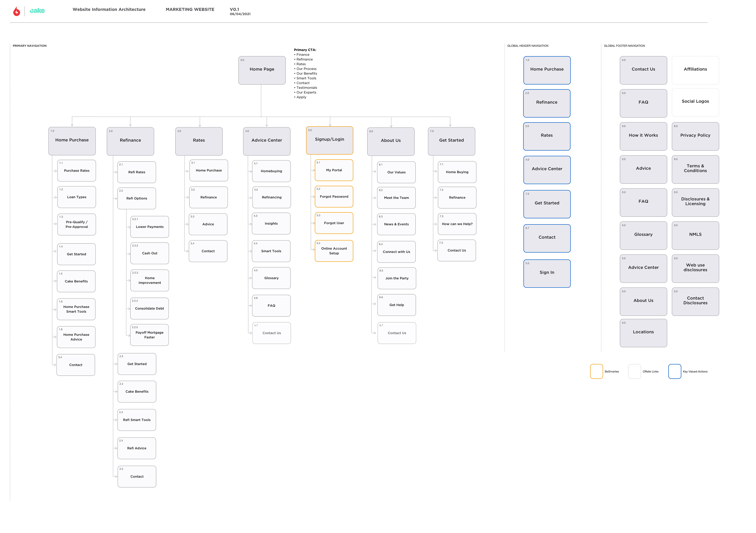Viewport: 756px width, 533px height.
Task: Click header navigation Advice Center box
Action: [x=547, y=170]
